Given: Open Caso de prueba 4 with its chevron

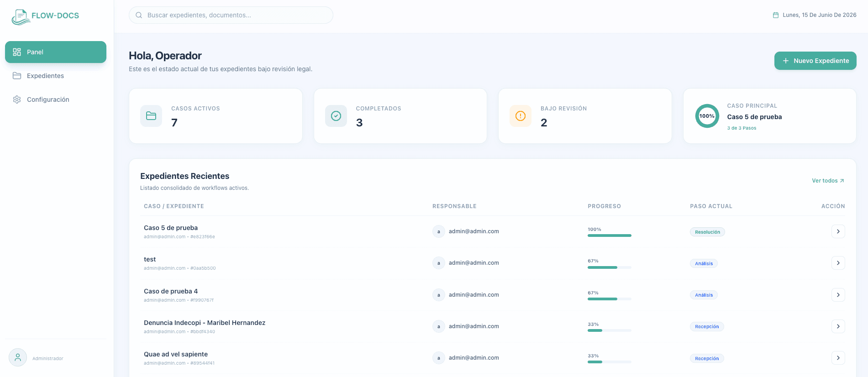Looking at the screenshot, I should tap(838, 295).
